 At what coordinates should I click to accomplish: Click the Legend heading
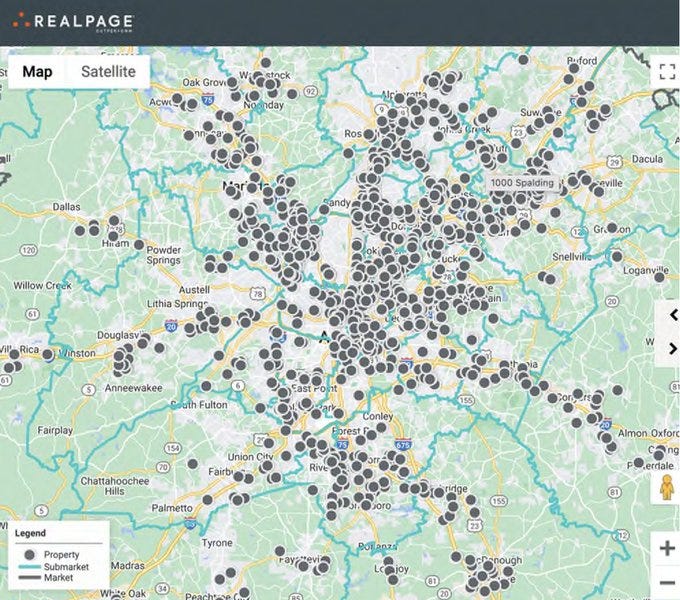30,533
